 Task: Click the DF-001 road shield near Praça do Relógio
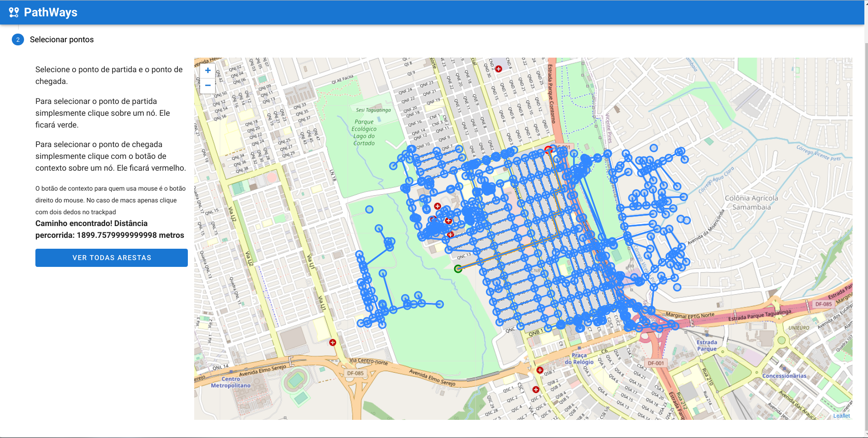656,363
